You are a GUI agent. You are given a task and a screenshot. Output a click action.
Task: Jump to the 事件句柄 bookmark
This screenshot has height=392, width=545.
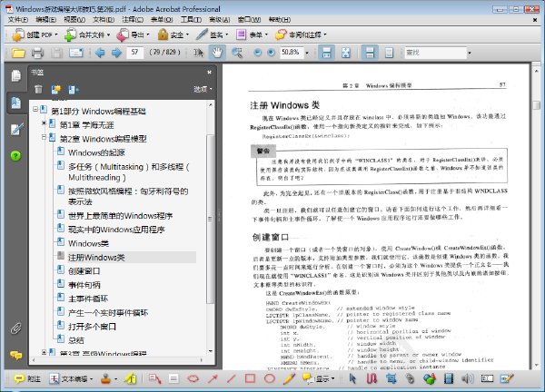coord(84,285)
